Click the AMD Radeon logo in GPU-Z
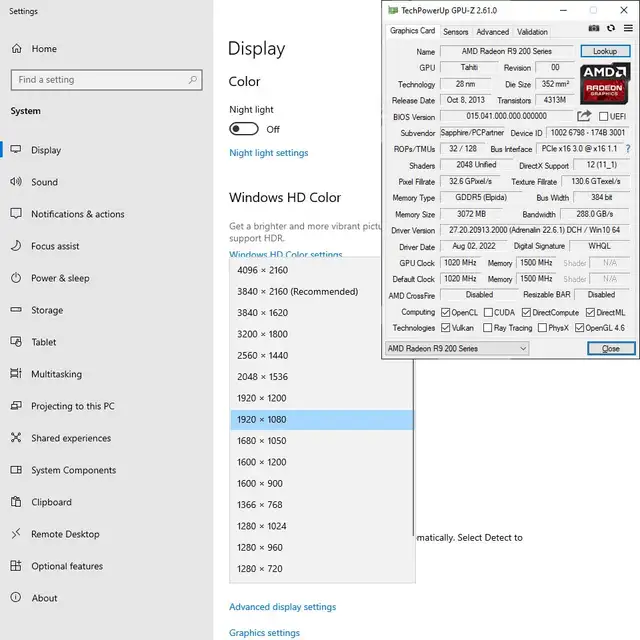This screenshot has width=640, height=640. [604, 83]
